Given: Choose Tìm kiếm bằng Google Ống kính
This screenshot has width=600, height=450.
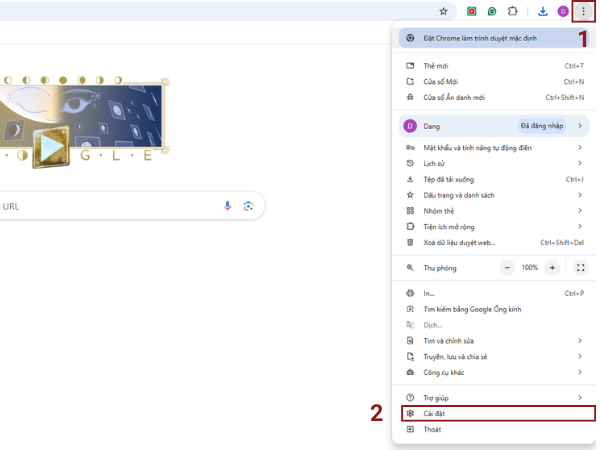Looking at the screenshot, I should 494,309.
